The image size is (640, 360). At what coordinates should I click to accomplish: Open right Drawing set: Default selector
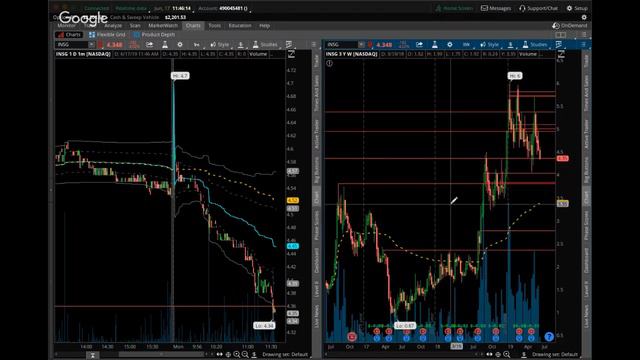[555, 354]
